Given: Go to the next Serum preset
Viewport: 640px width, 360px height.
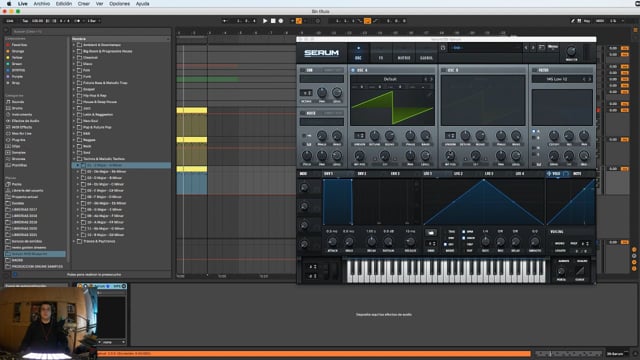Looking at the screenshot, I should coord(533,48).
